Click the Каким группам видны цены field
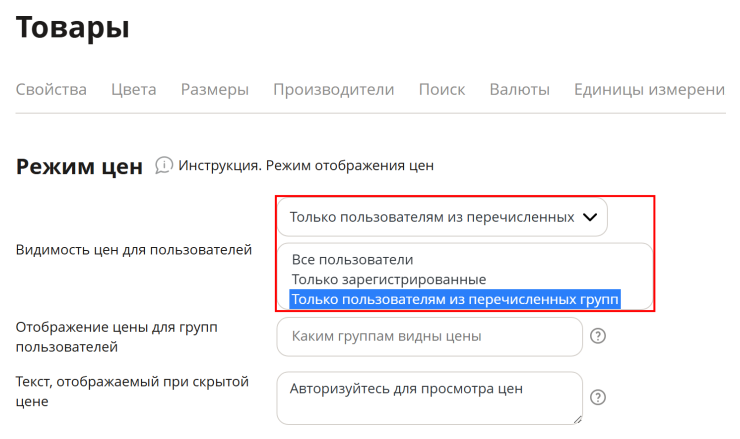 point(429,337)
